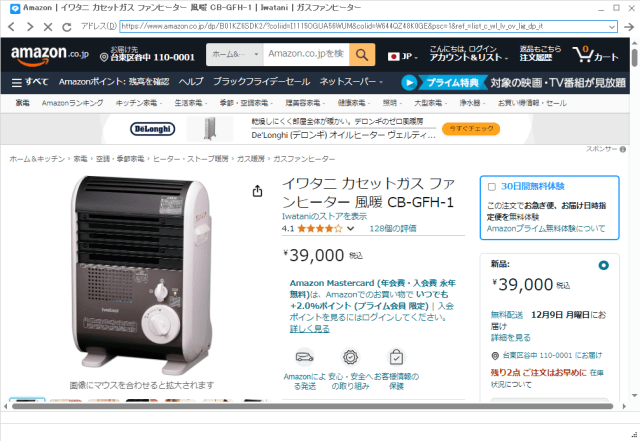
Task: Expand the star rating chevron
Action: click(350, 229)
